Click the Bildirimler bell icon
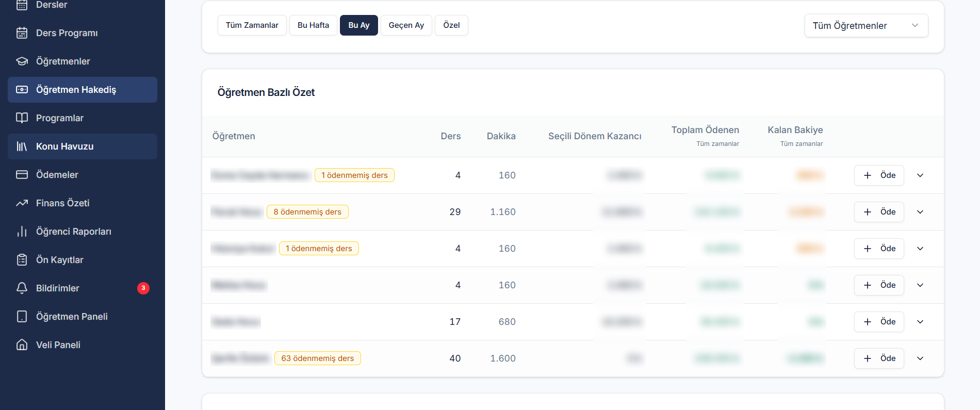 [22, 288]
